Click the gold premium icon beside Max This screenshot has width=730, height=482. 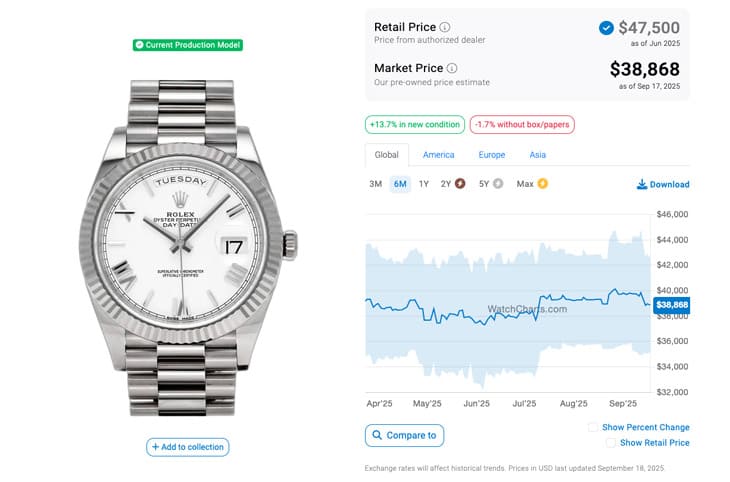coord(543,184)
